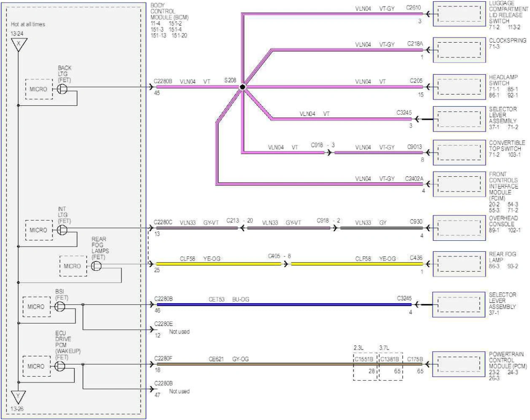
Task: Click the 'C918 - 3' inline connector label
Action: click(x=323, y=145)
